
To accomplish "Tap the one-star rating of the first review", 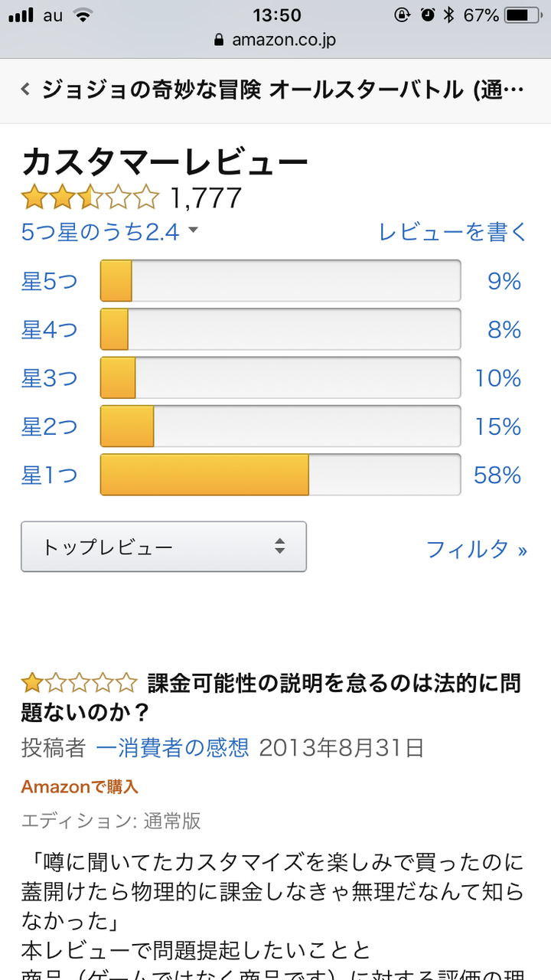I will point(79,682).
